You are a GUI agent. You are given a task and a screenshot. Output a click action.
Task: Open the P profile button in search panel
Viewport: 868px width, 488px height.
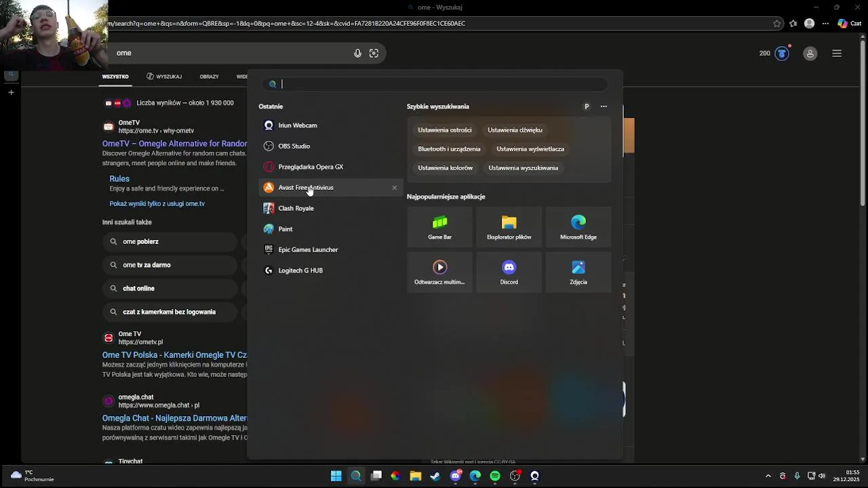(587, 106)
